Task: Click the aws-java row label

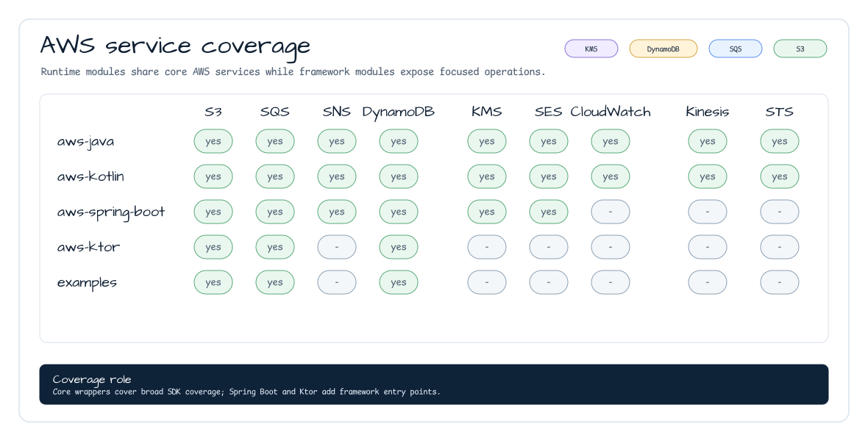Action: point(86,142)
